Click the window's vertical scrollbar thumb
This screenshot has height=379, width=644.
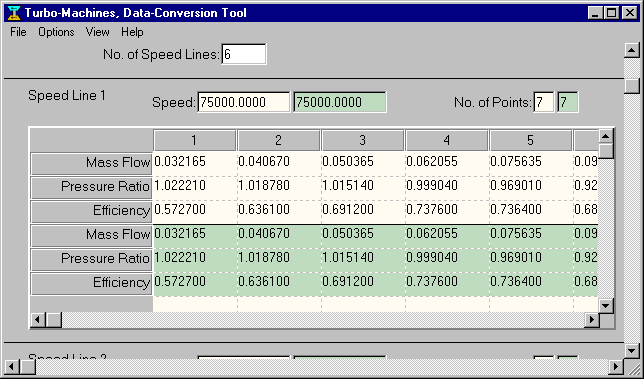(x=632, y=85)
